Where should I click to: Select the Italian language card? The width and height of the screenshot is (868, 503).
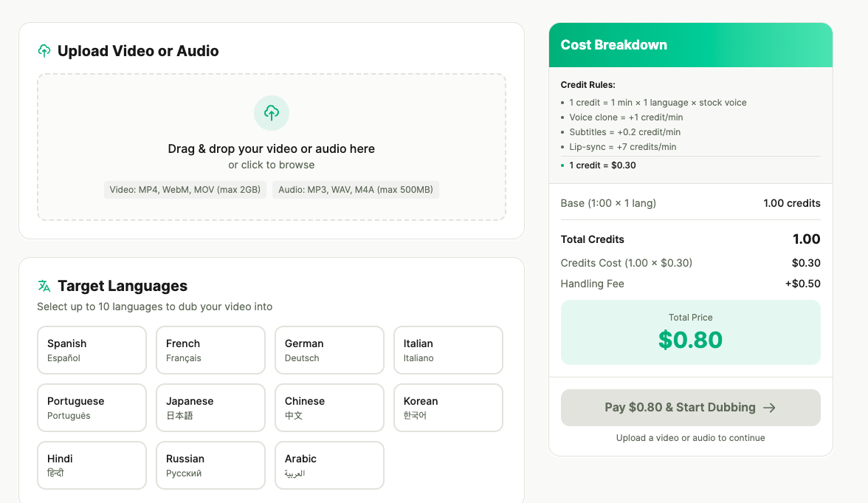click(x=448, y=349)
